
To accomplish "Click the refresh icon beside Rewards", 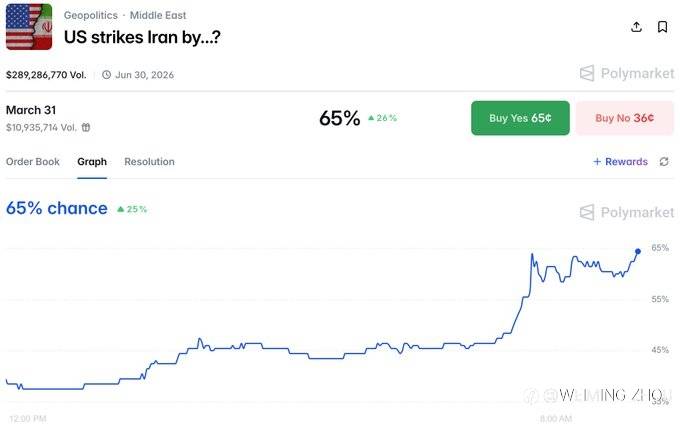I will coord(664,162).
